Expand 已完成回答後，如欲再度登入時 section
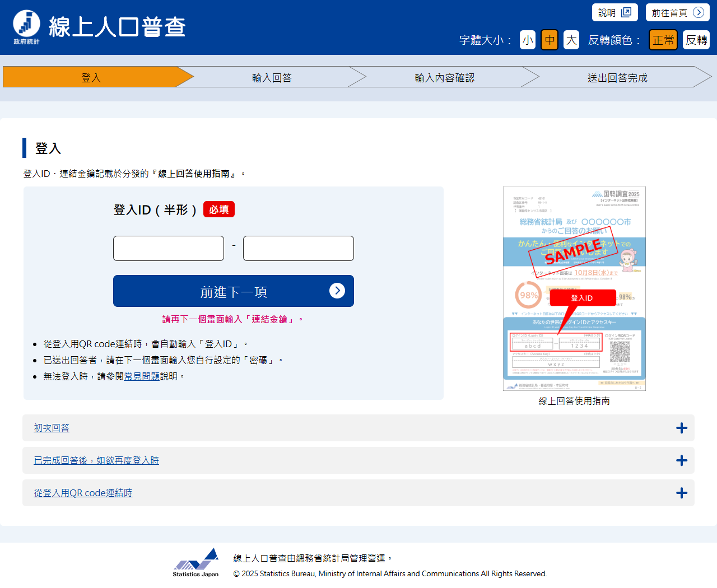 click(96, 461)
